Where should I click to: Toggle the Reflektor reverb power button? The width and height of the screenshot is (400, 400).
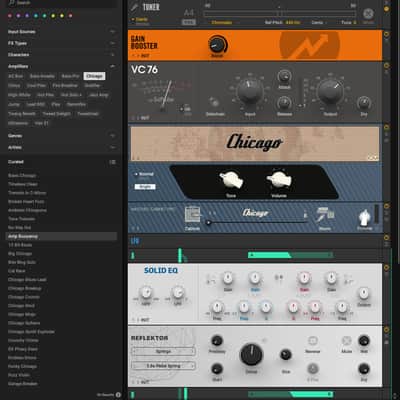click(x=386, y=329)
